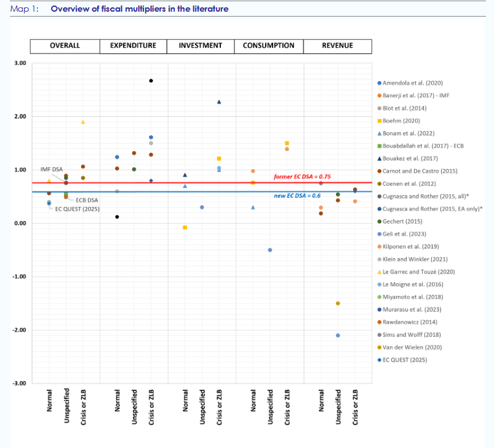Click the blue dot near -2.10 under Revenue
This screenshot has width=494, height=448.
pos(338,335)
